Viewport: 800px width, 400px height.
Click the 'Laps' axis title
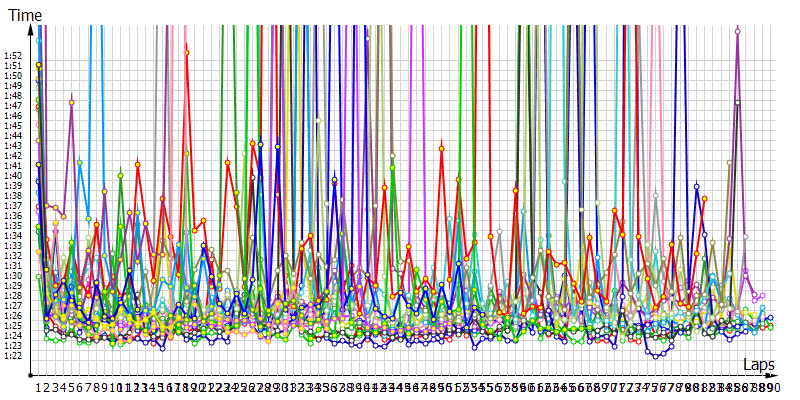[x=759, y=367]
